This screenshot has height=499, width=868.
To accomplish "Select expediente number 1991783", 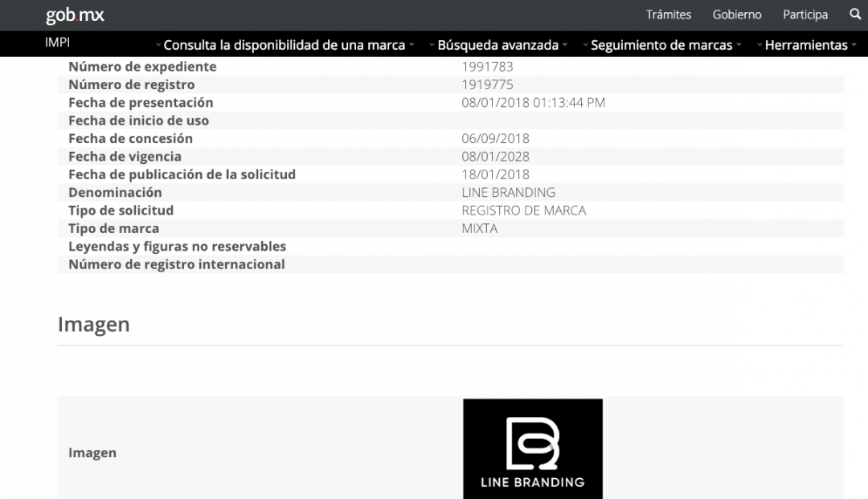I will click(487, 67).
